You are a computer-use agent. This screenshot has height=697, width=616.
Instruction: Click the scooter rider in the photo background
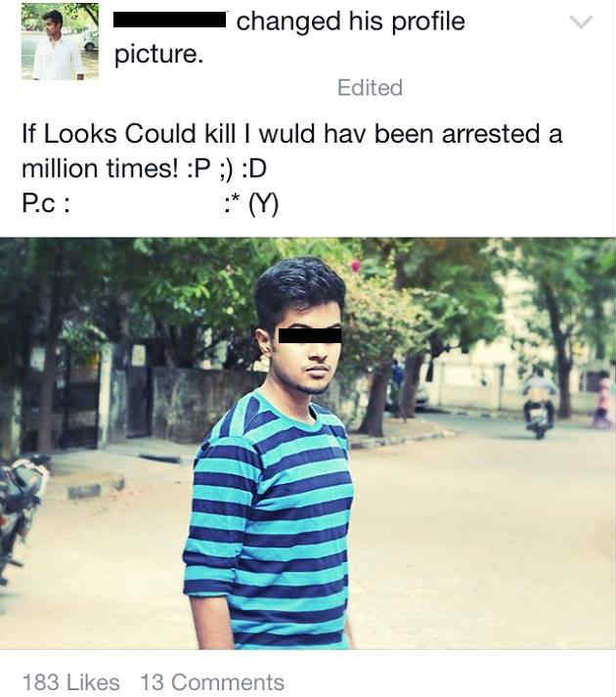[539, 405]
